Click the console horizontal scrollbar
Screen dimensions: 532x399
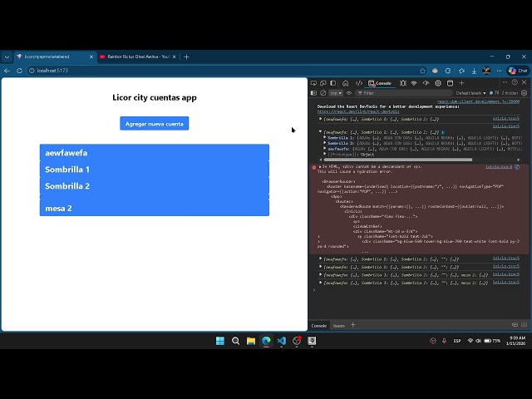click(397, 160)
